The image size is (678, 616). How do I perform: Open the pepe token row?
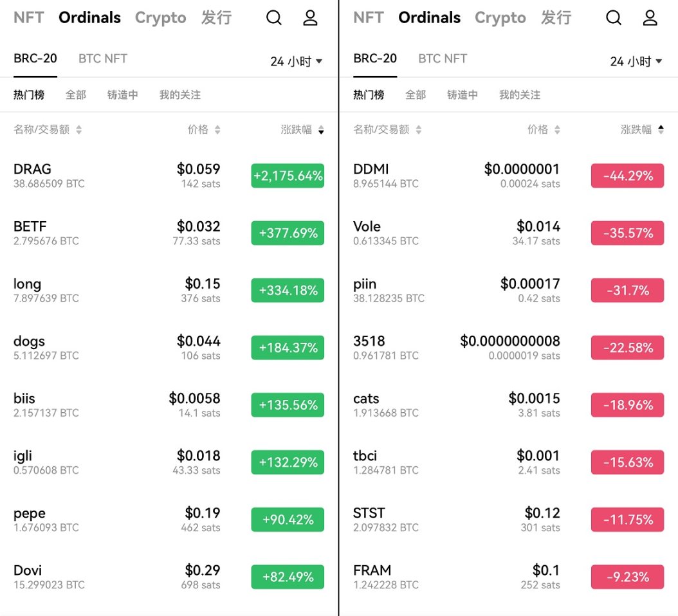[116, 520]
